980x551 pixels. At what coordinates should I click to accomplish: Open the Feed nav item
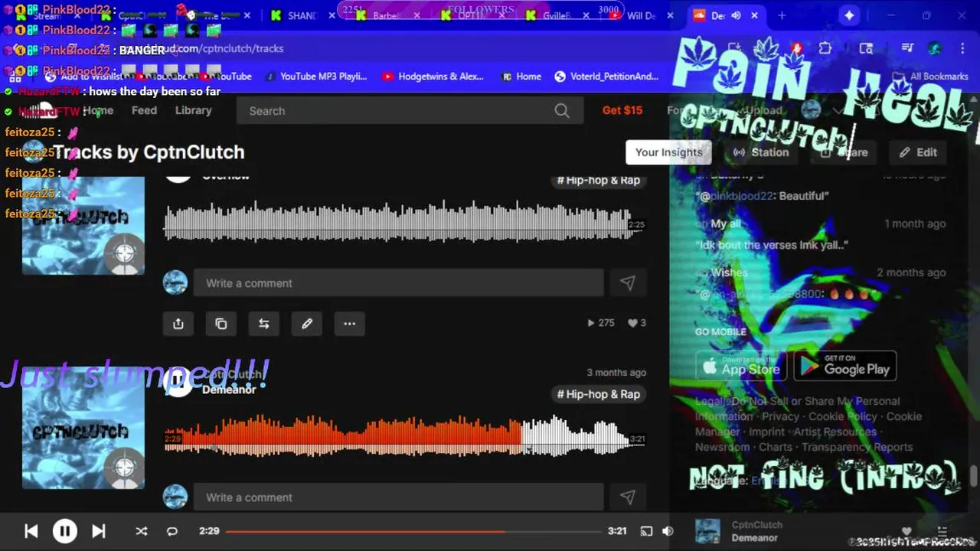coord(144,110)
